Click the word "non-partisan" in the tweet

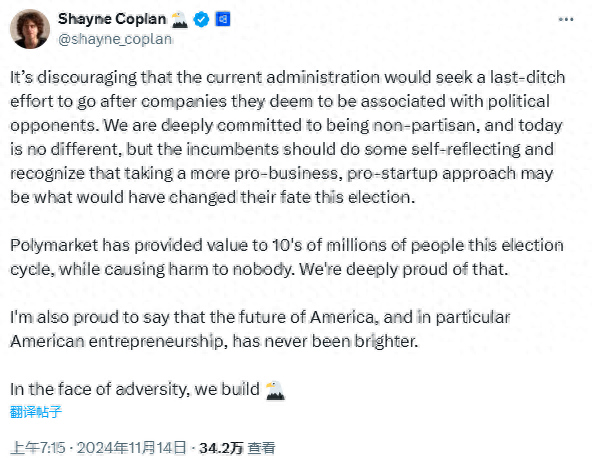pyautogui.click(x=424, y=126)
